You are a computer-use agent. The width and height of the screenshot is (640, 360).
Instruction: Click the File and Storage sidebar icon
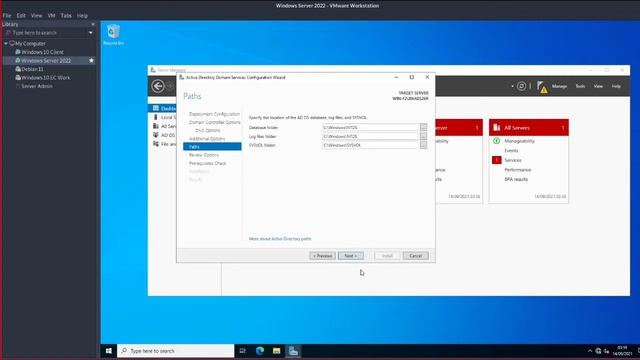pyautogui.click(x=156, y=144)
